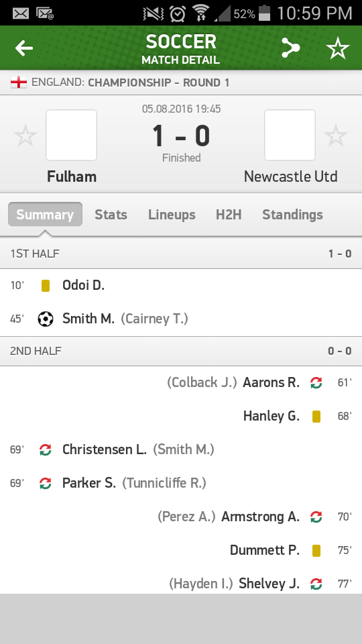Switch to the Stats tab
The height and width of the screenshot is (644, 362).
click(x=111, y=215)
